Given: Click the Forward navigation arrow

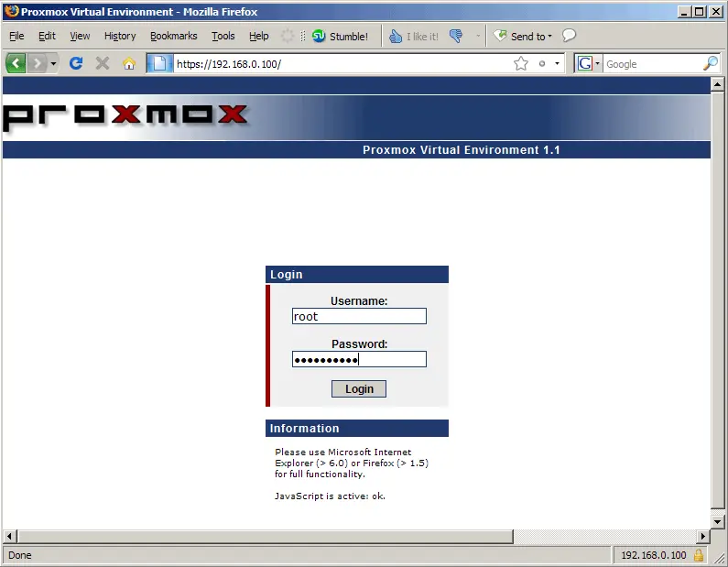Looking at the screenshot, I should pos(38,63).
